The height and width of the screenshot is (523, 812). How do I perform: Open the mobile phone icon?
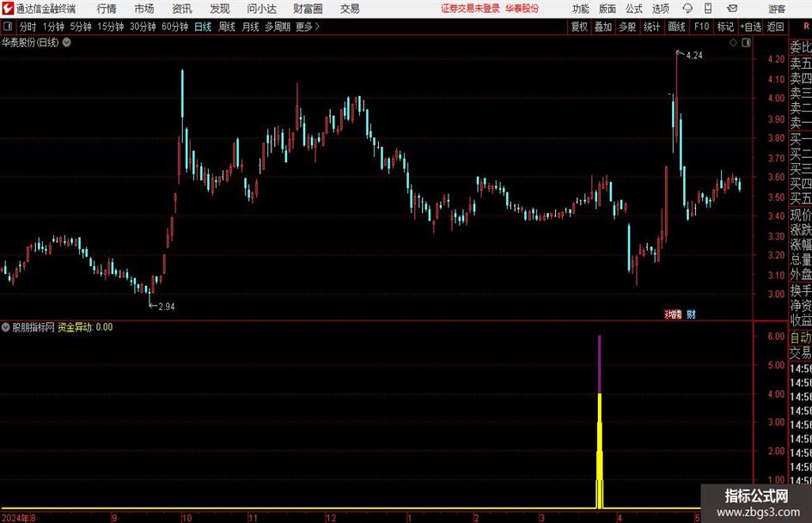pos(708,9)
